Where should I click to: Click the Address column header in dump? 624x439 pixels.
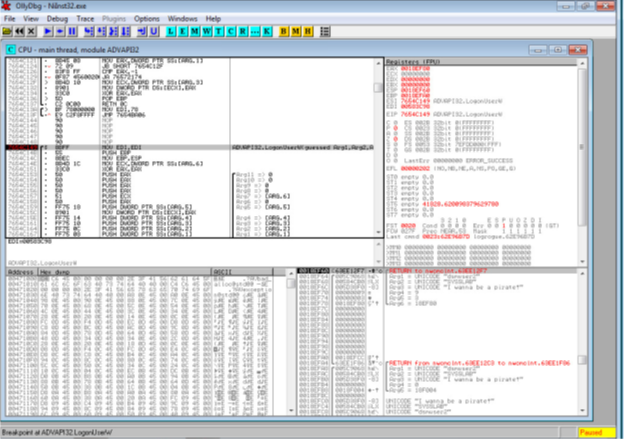pyautogui.click(x=22, y=271)
